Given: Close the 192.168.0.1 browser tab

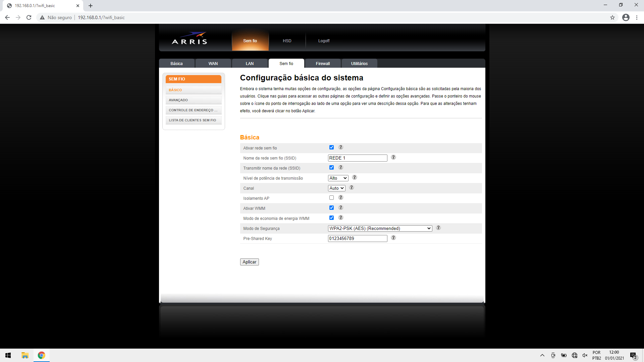Looking at the screenshot, I should click(x=78, y=6).
